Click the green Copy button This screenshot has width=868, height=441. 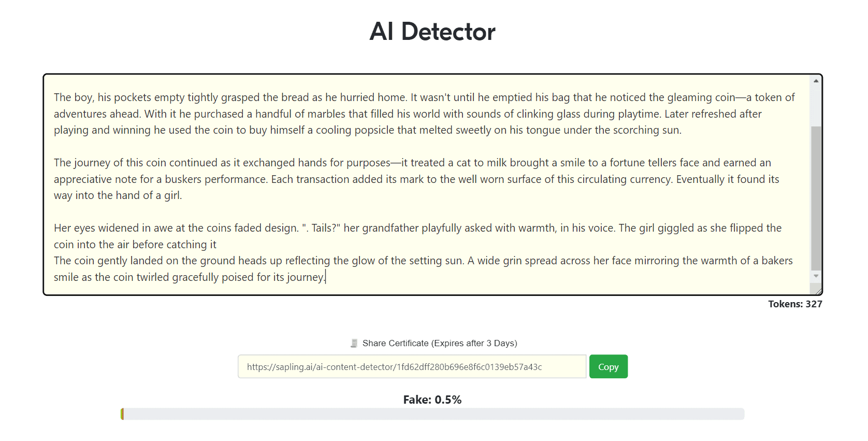click(608, 367)
